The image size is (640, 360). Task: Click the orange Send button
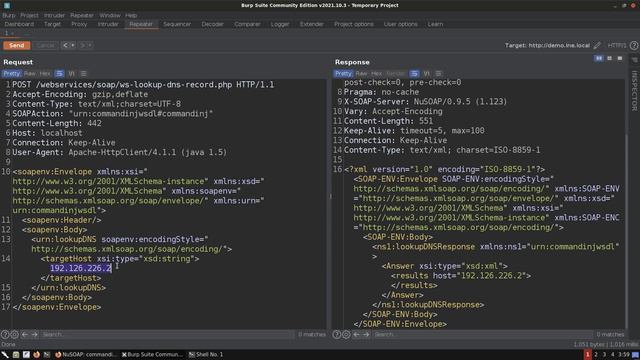[x=17, y=45]
